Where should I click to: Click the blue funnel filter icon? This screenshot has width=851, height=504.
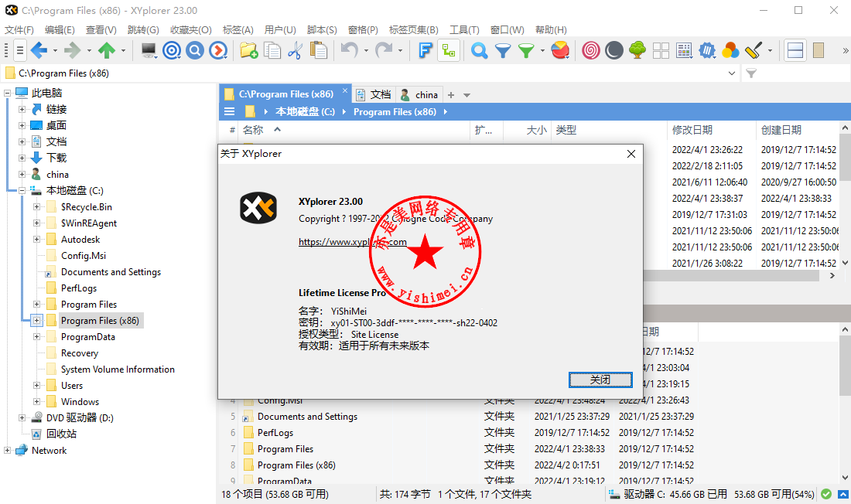[x=503, y=51]
